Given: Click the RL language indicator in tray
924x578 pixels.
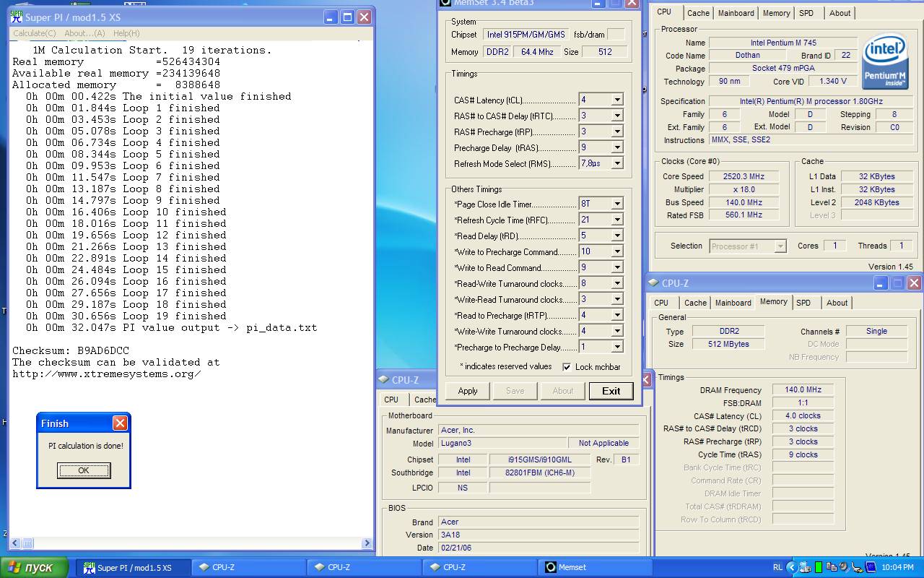Looking at the screenshot, I should tap(777, 567).
